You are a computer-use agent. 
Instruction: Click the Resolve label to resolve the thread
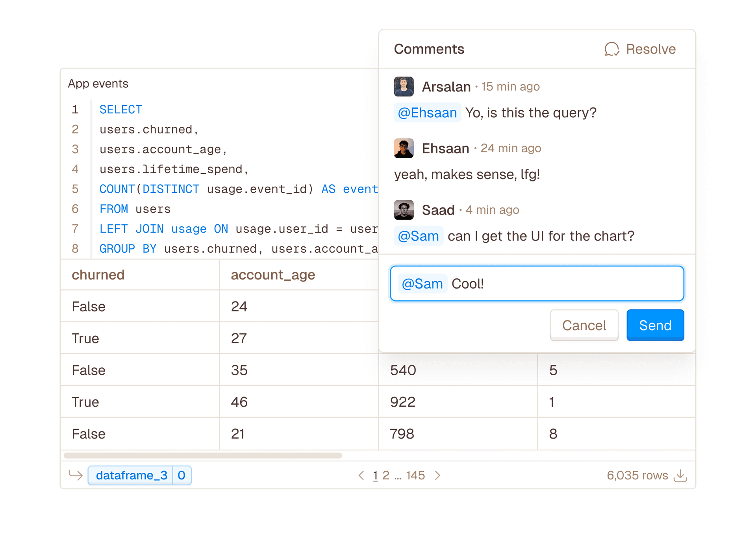650,49
